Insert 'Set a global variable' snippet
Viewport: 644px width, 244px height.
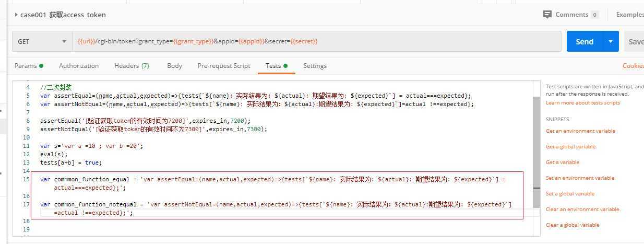(570, 194)
